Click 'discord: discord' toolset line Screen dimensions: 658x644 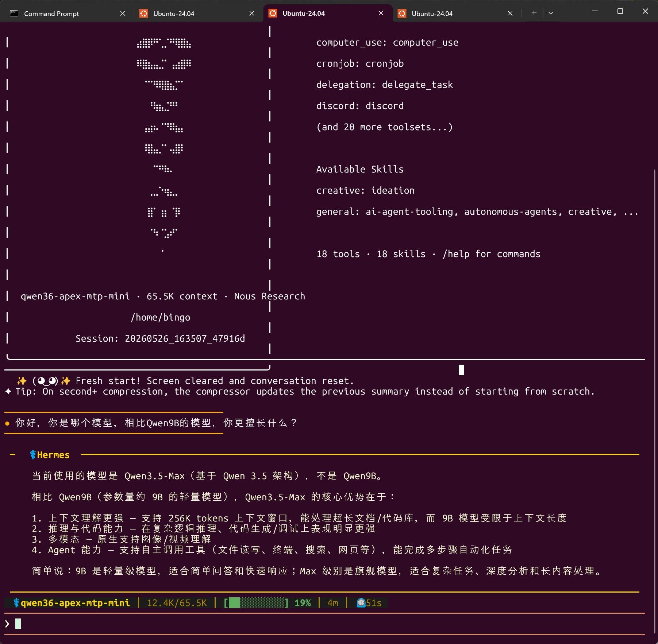(360, 106)
